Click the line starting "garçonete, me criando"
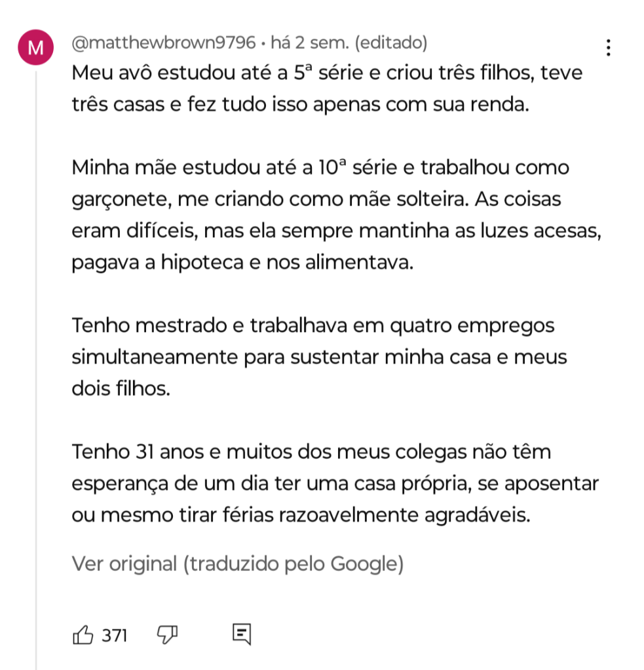Image resolution: width=644 pixels, height=670 pixels. tap(316, 199)
